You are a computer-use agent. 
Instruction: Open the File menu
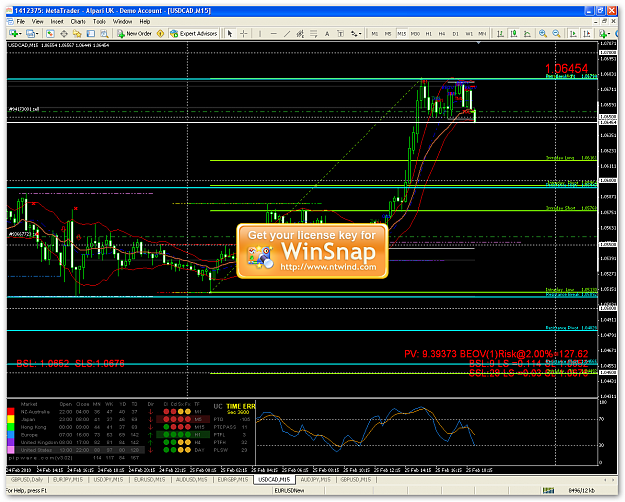pos(21,22)
